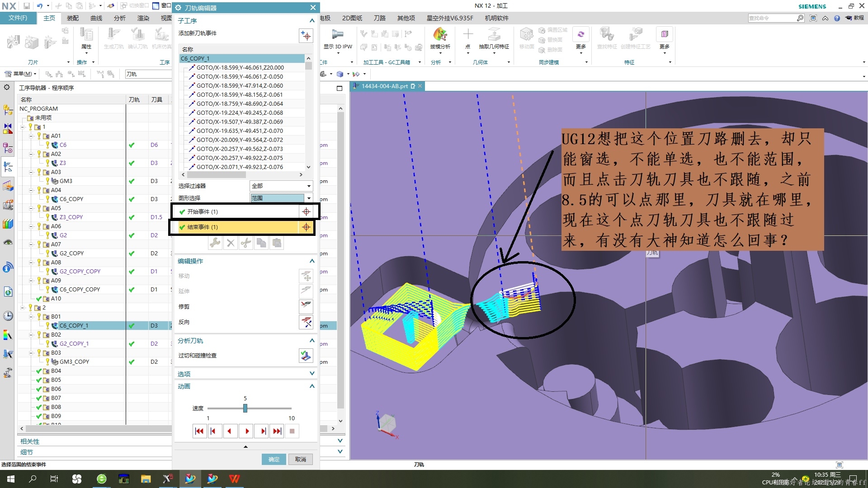Click the Windows Start button
Viewport: 868px width, 488px height.
tap(11, 479)
